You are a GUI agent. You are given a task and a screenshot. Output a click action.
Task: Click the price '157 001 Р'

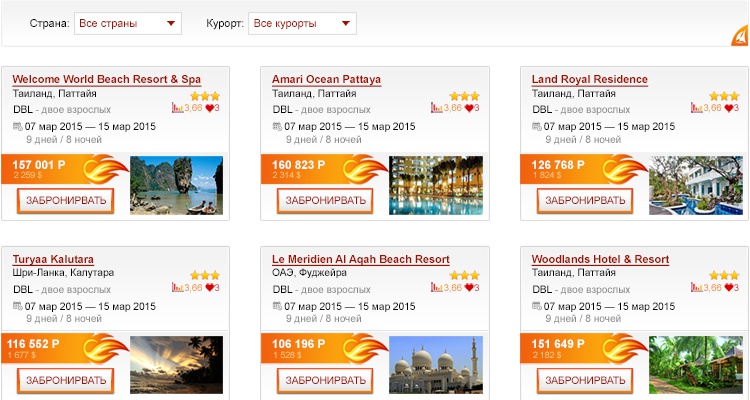pyautogui.click(x=39, y=165)
